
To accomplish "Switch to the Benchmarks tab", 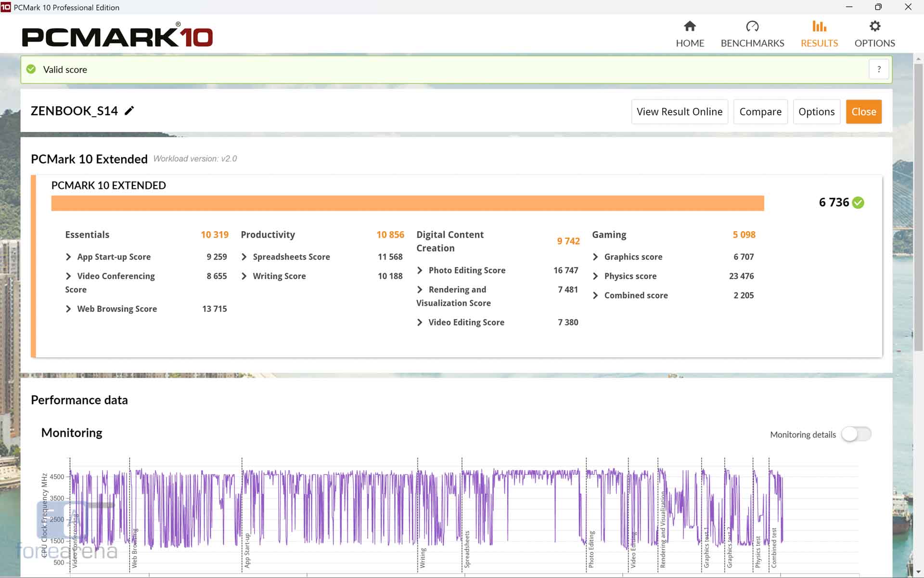I will (752, 34).
